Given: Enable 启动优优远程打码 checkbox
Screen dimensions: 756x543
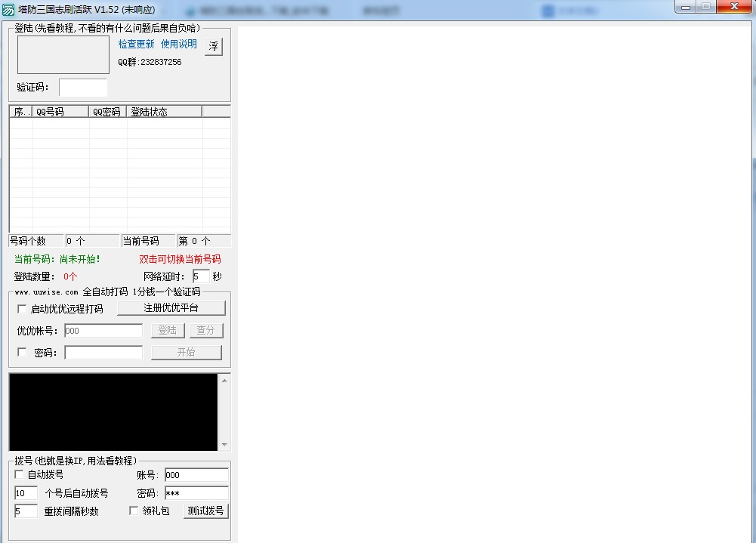Looking at the screenshot, I should 22,309.
